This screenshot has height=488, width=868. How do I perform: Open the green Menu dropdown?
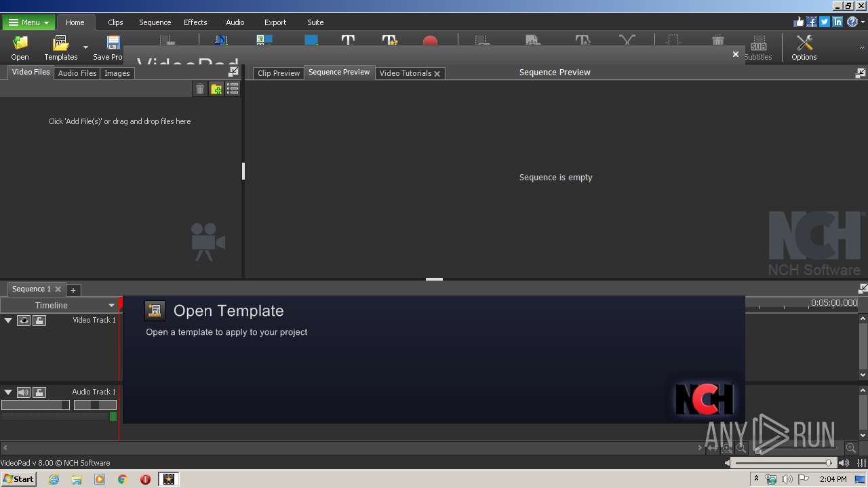click(28, 22)
